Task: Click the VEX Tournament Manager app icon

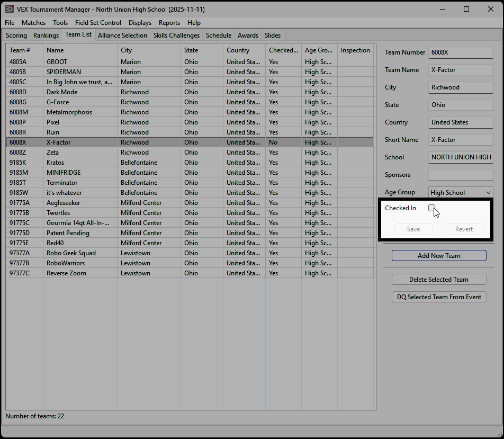Action: [x=10, y=9]
